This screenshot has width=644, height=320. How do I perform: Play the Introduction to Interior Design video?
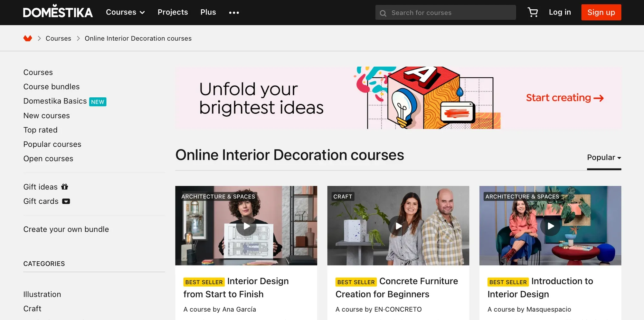550,226
